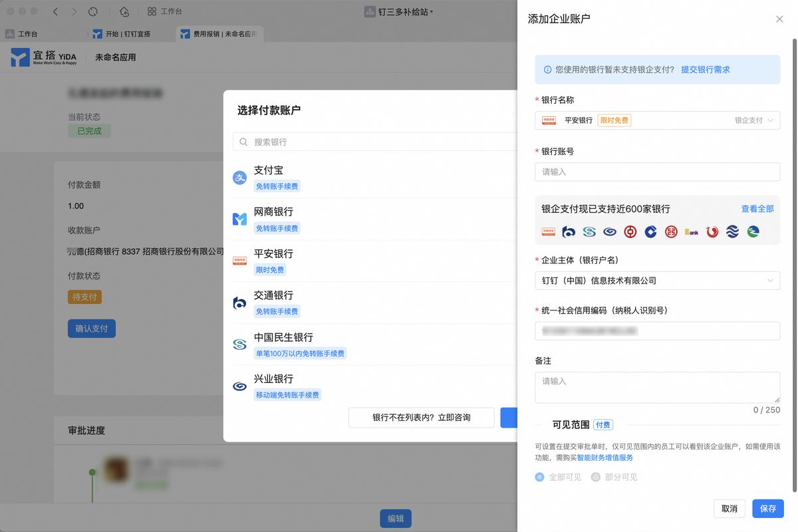Switch to the 开始 | 钉钉宜搭 tab
The image size is (798, 532).
[x=128, y=34]
